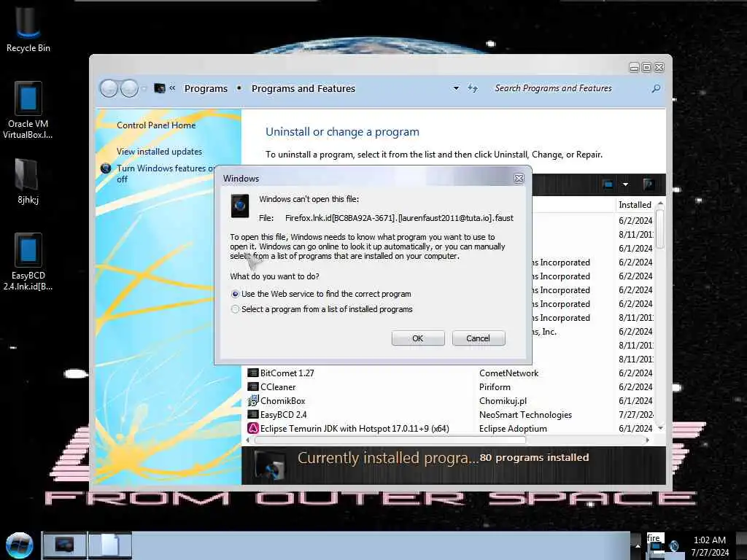This screenshot has width=747, height=560.
Task: Click the scroll up arrow of program list
Action: click(x=660, y=203)
